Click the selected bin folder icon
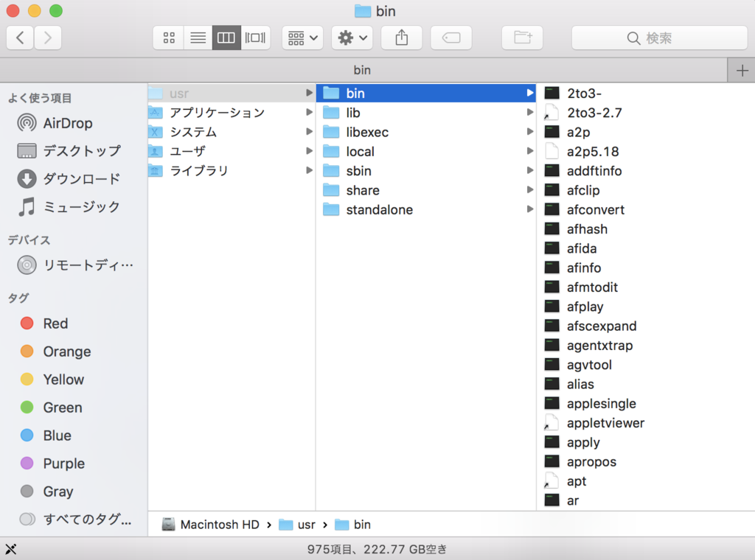 tap(331, 93)
